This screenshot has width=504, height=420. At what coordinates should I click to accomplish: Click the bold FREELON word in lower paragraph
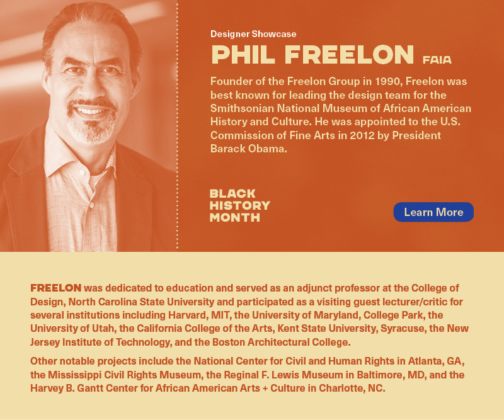pyautogui.click(x=55, y=288)
